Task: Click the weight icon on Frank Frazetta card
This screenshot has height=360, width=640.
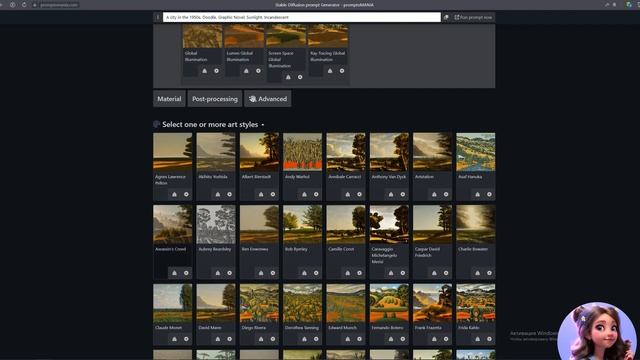Action: (434, 339)
